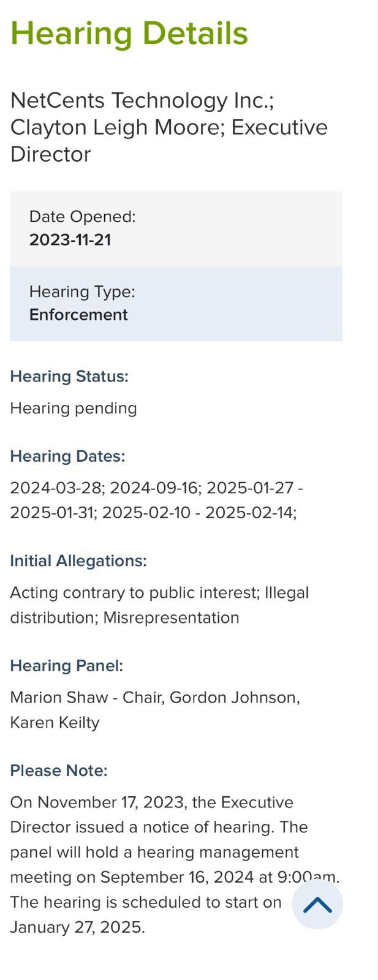Click the scroll-to-top chevron button

coord(317,905)
